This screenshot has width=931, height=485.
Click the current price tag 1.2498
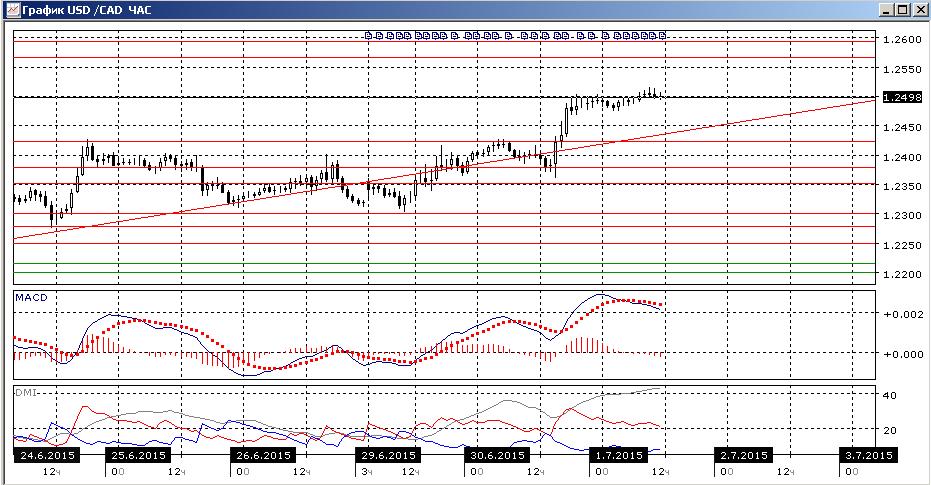coord(902,97)
